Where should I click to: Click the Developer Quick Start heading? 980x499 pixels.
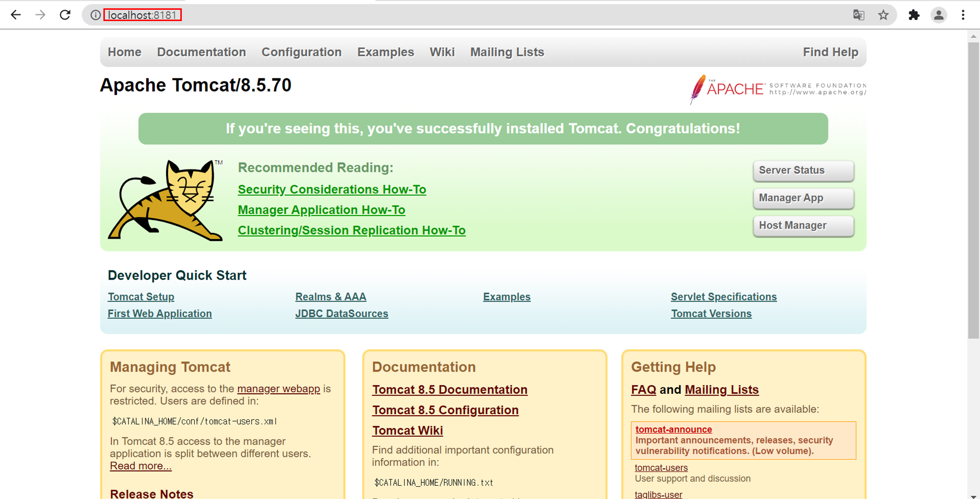click(x=177, y=275)
